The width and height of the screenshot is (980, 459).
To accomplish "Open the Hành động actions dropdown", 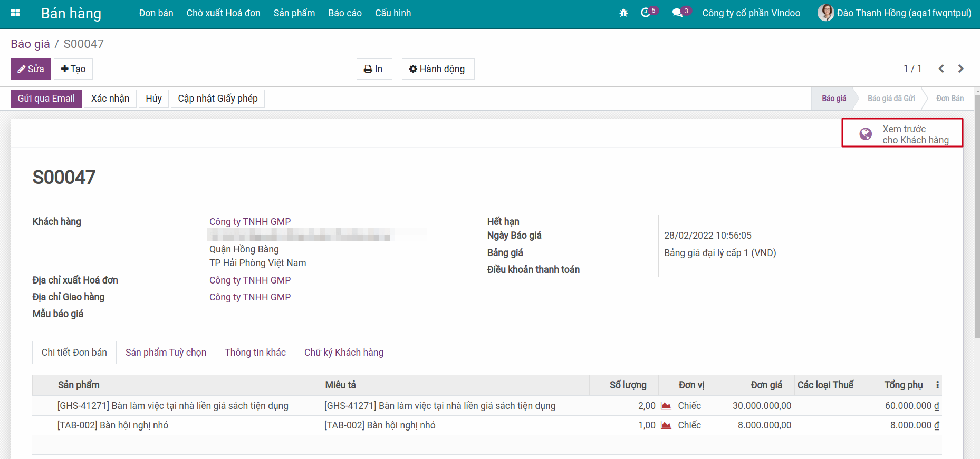I will click(x=438, y=69).
